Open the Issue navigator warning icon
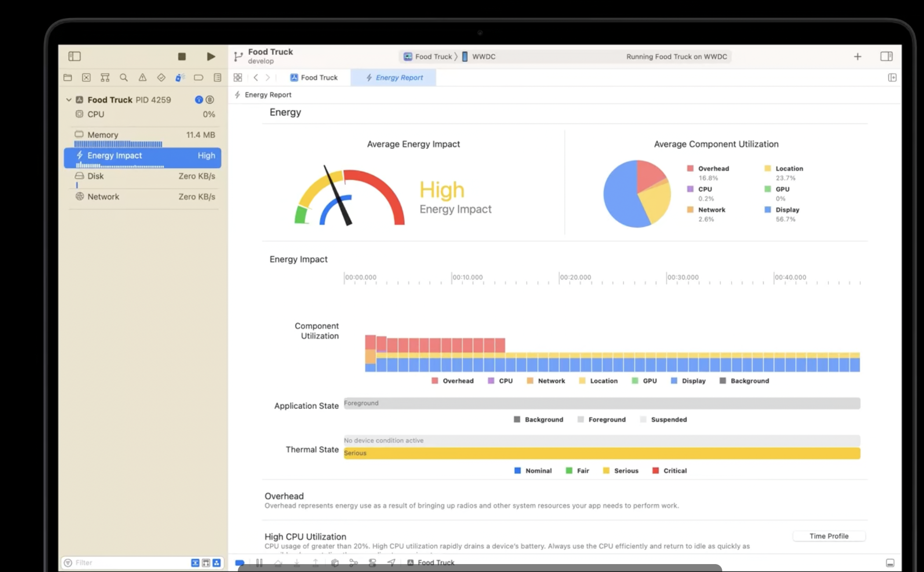Viewport: 924px width, 572px height. coord(142,78)
